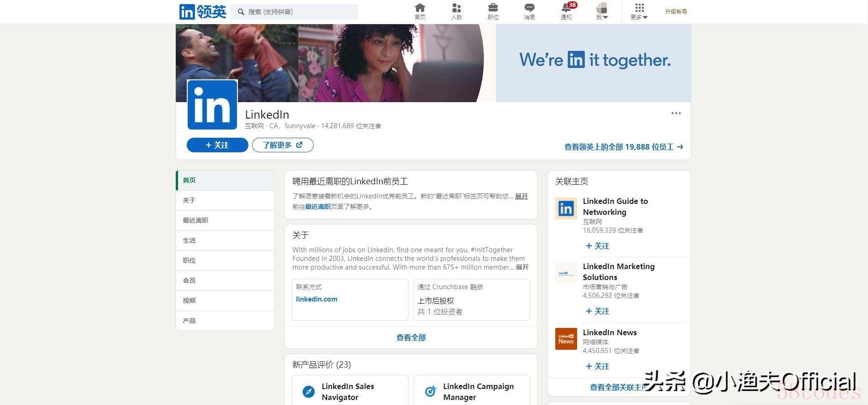This screenshot has height=405, width=868.
Task: Follow LinkedIn with the blue 关注 button
Action: (x=217, y=145)
